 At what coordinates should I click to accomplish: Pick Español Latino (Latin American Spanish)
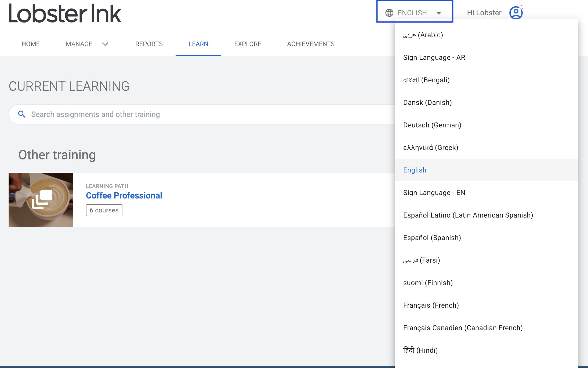pyautogui.click(x=486, y=215)
